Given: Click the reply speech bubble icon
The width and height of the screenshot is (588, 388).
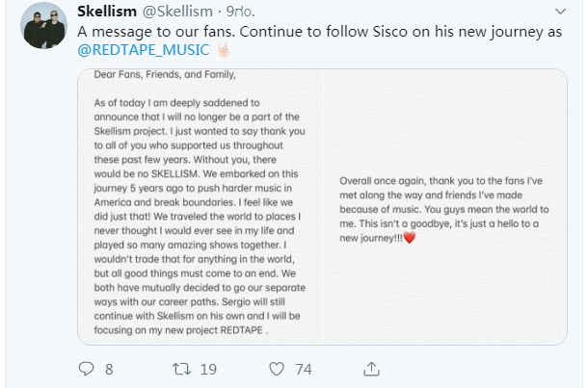Looking at the screenshot, I should point(86,367).
